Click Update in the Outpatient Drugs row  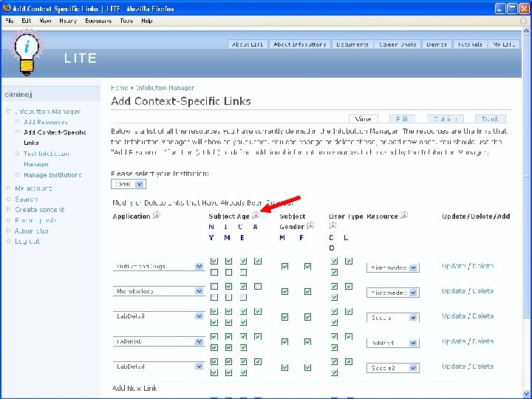pos(453,266)
